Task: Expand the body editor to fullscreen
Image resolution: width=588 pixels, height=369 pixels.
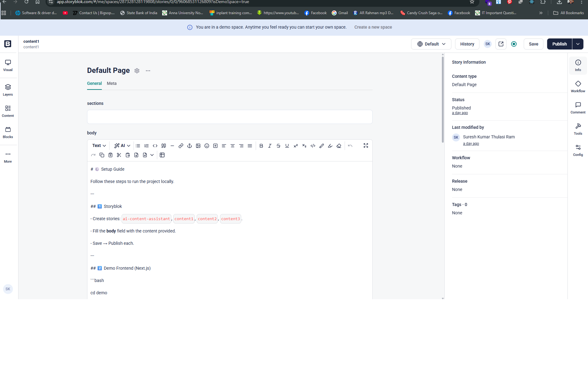Action: (x=366, y=145)
